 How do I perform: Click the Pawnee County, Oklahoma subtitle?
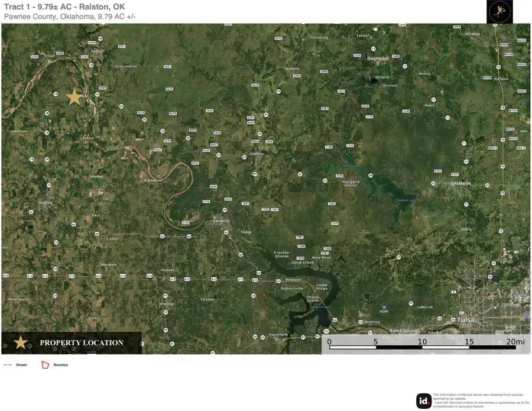coord(70,17)
